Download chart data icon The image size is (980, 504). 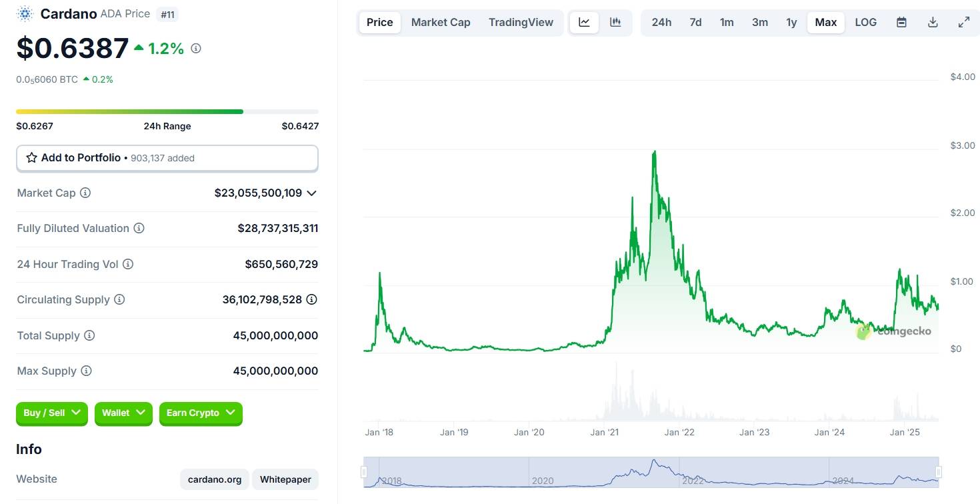point(933,22)
